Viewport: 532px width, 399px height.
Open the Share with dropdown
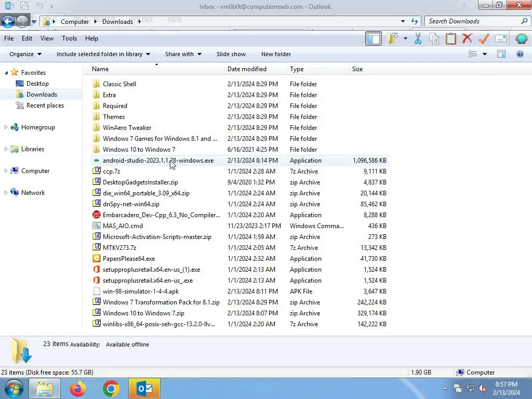[183, 54]
